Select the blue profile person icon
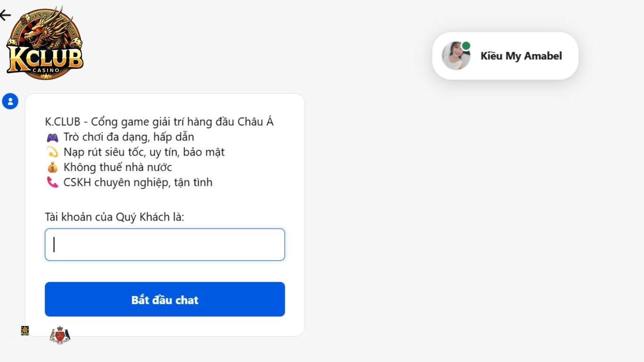Screen dimensions: 644x362 [10, 101]
